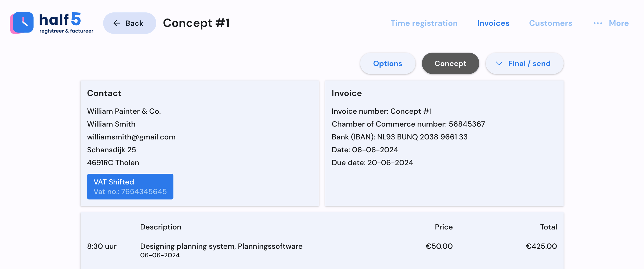Click the €425.00 line total
The width and height of the screenshot is (644, 269).
541,246
